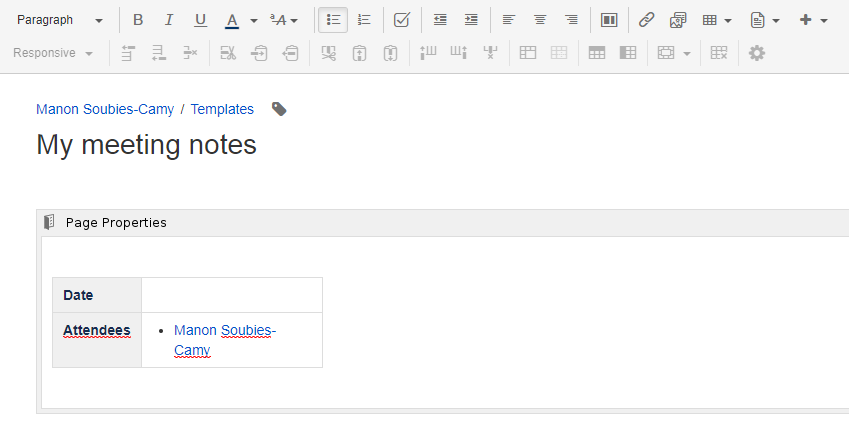Open the Templates breadcrumb link

222,109
